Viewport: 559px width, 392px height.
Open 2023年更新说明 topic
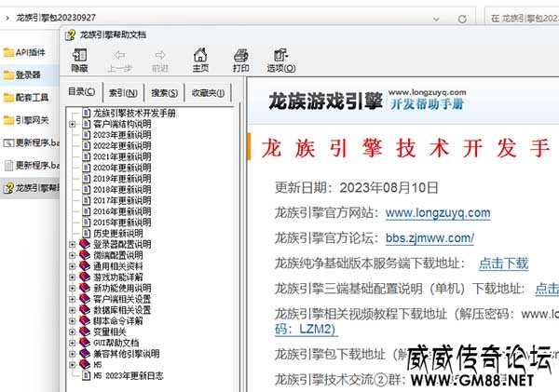122,135
